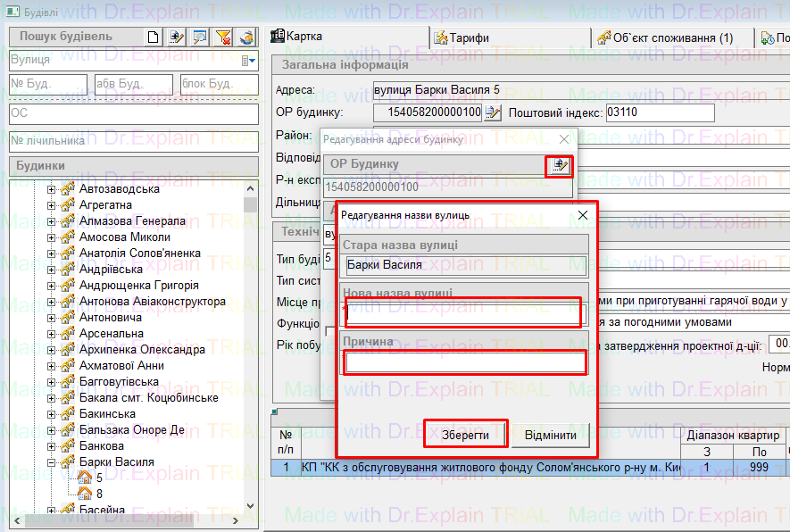Collapse the Барки Василя street node

(52, 462)
